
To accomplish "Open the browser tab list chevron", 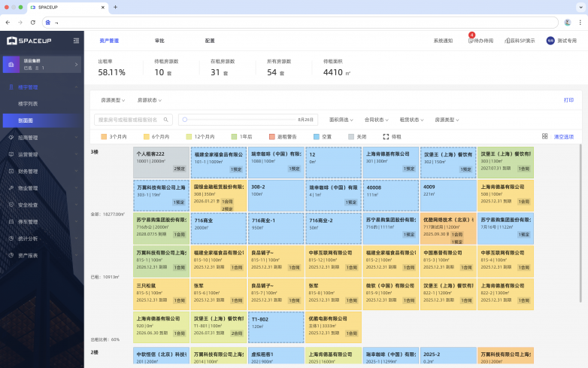I will (x=580, y=7).
